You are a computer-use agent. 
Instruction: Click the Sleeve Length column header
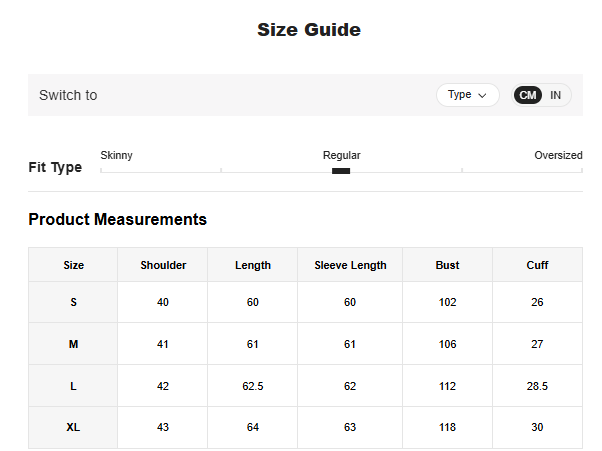(x=350, y=265)
